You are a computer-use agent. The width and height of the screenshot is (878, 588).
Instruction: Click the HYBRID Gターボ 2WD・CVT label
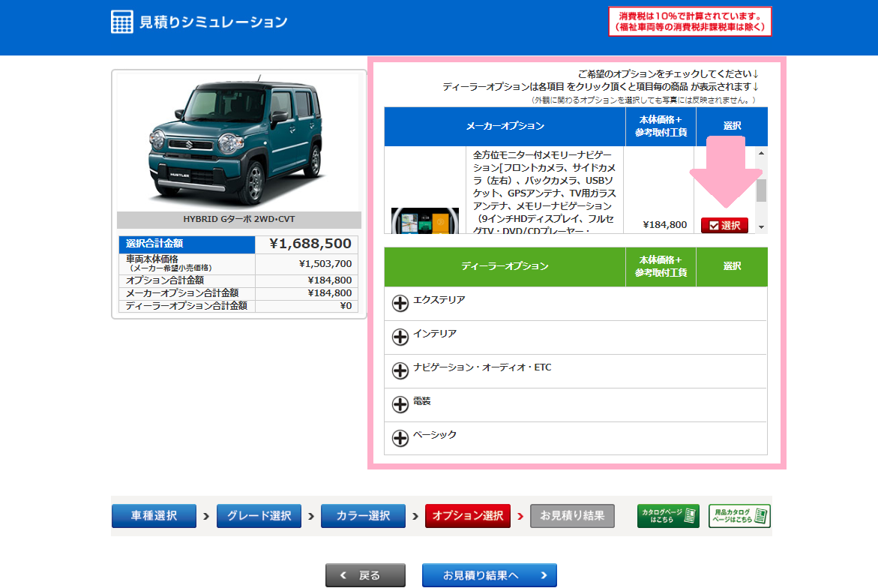point(239,219)
